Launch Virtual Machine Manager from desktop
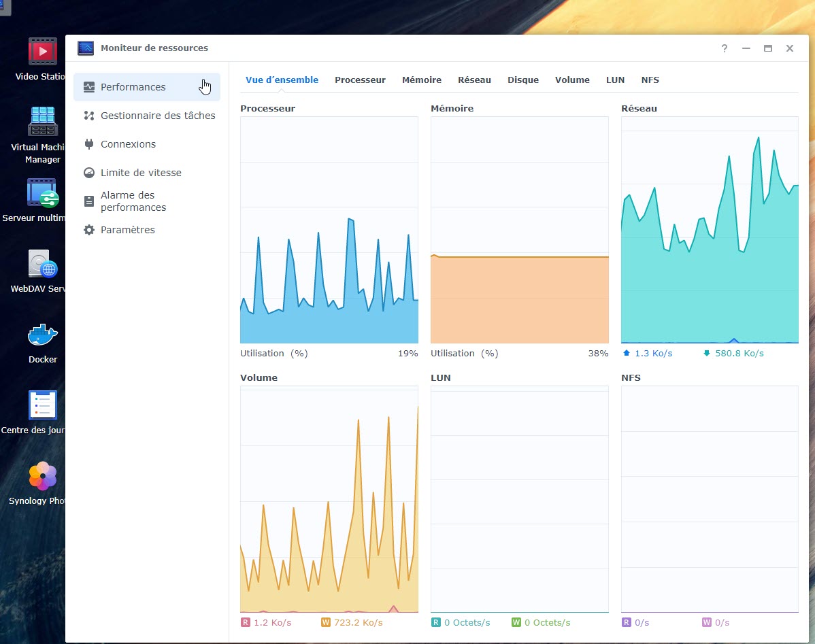The height and width of the screenshot is (644, 815). coord(42,122)
